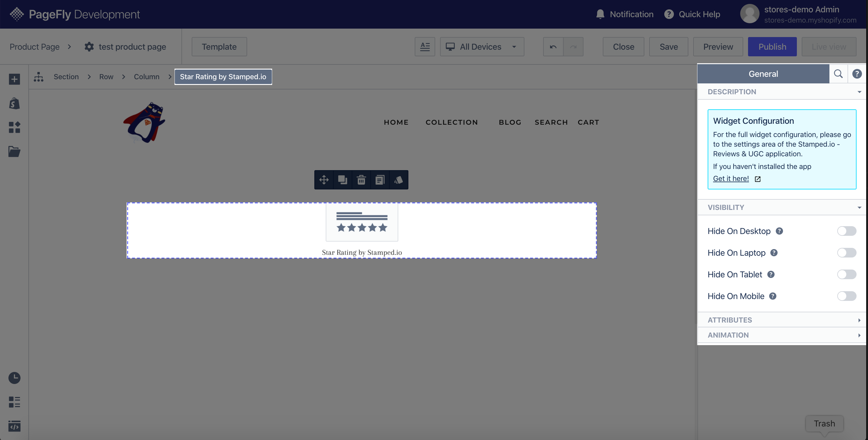The width and height of the screenshot is (868, 440).
Task: Expand the ATTRIBUTES section
Action: pos(782,320)
